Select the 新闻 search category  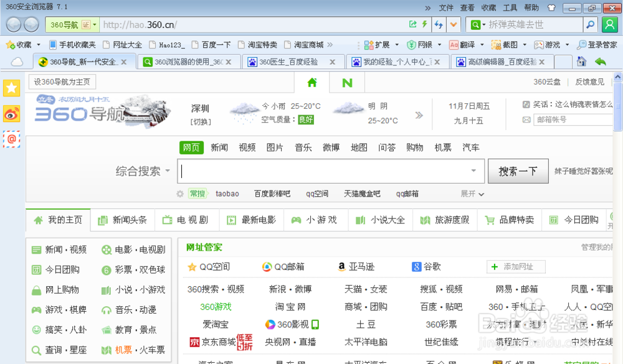coord(219,147)
